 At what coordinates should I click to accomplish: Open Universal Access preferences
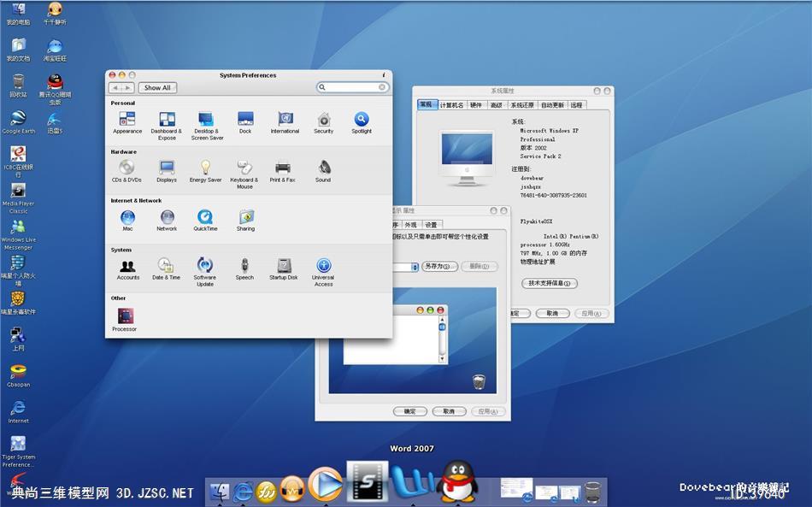point(324,273)
